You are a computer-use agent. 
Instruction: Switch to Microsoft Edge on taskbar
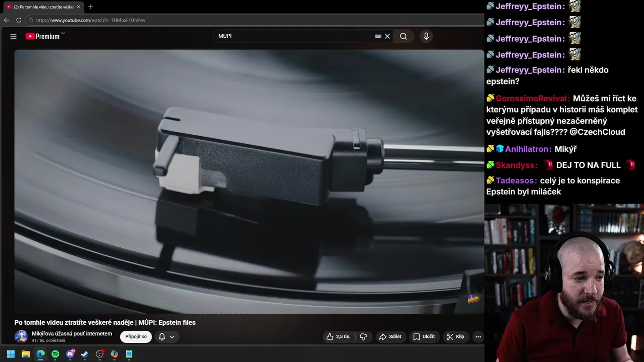(x=40, y=354)
